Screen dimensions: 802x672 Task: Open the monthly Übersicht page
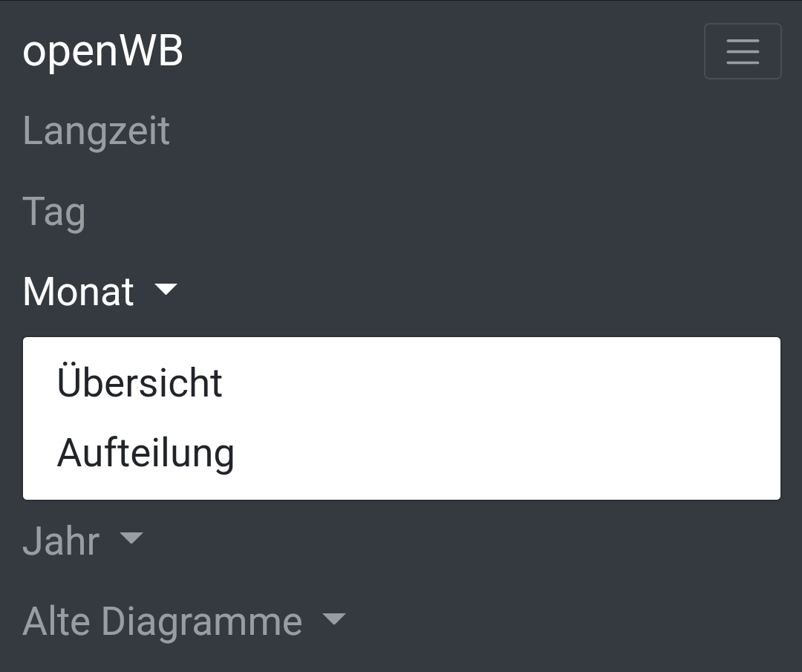(140, 382)
